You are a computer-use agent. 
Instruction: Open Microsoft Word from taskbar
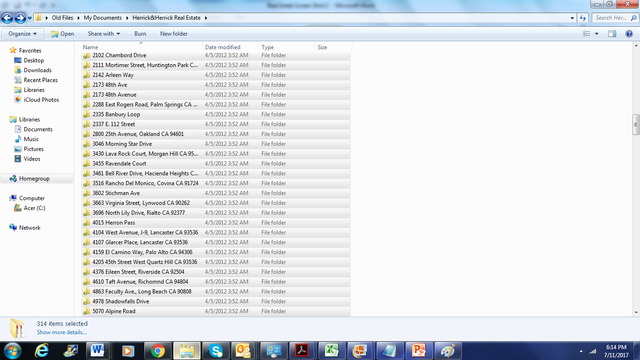[97, 351]
